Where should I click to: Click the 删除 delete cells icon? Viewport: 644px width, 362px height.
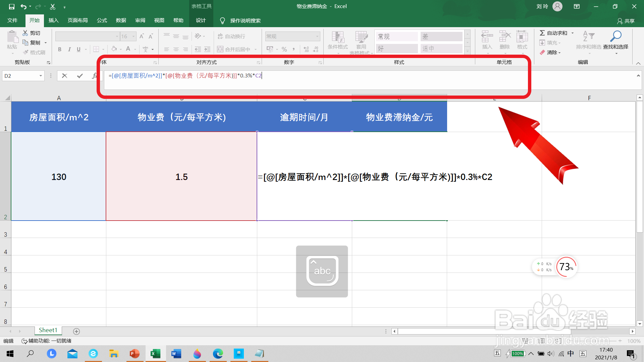(505, 37)
